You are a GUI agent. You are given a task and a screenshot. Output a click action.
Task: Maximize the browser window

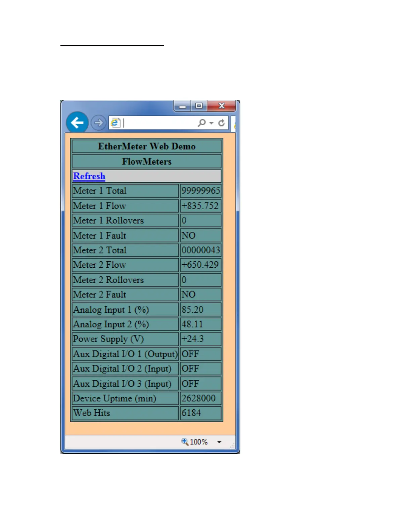click(x=199, y=106)
